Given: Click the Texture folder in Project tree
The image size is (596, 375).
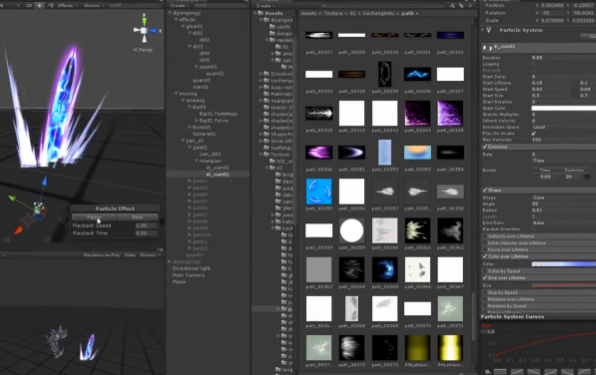Looking at the screenshot, I should [280, 155].
